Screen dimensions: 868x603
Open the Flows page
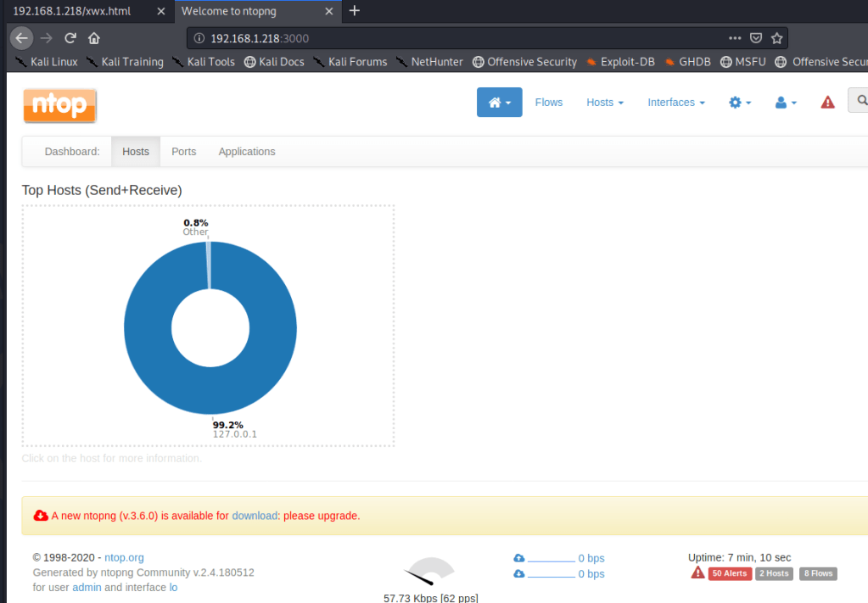pos(548,103)
